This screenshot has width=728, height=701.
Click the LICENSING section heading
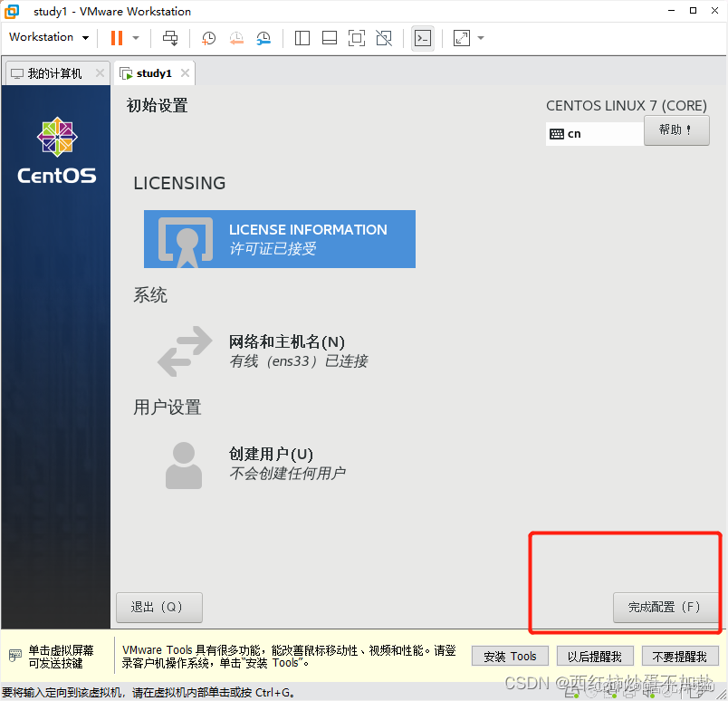179,183
